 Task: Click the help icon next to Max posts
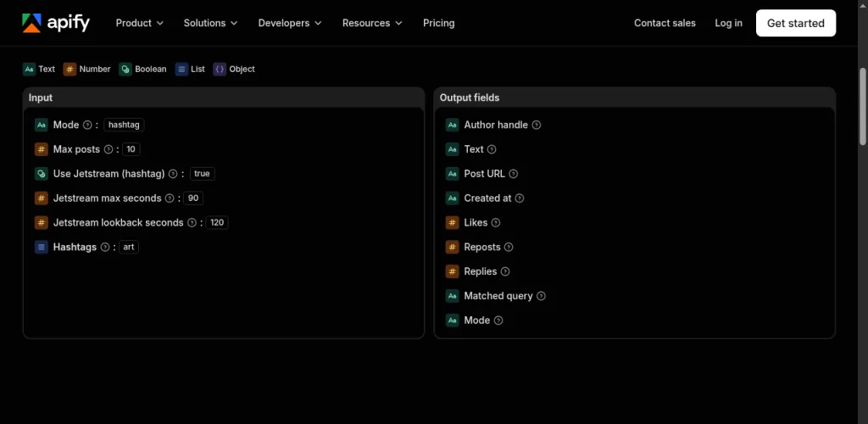(x=108, y=149)
